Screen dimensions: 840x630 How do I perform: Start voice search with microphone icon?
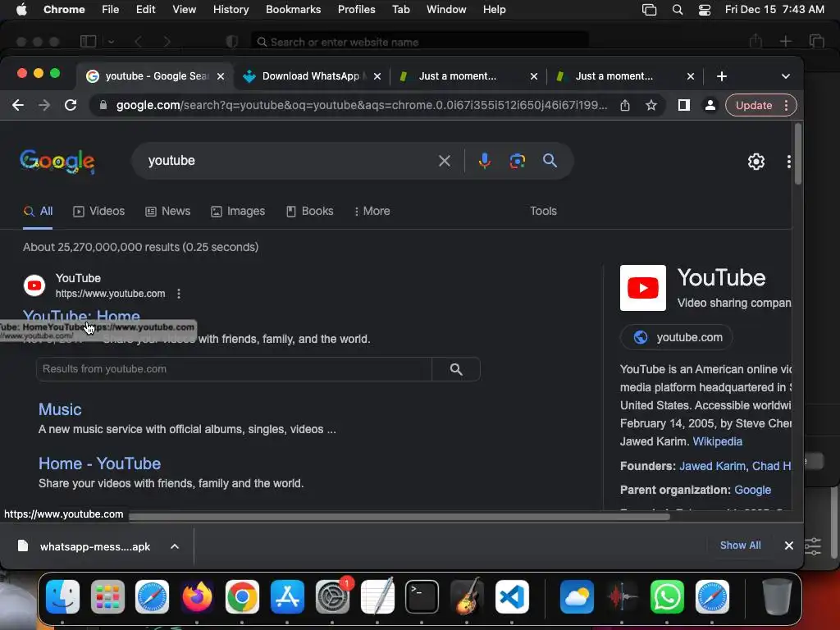484,161
